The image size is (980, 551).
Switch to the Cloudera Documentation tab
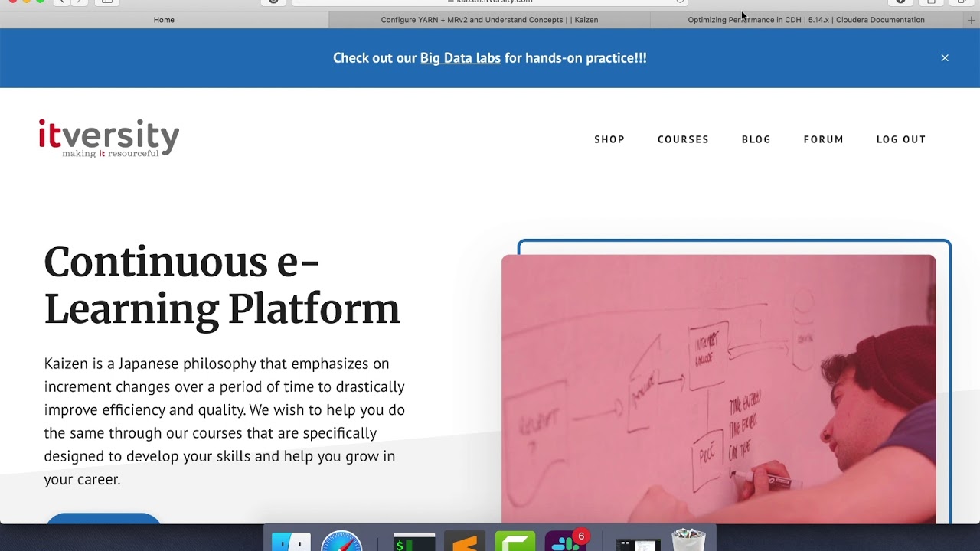pyautogui.click(x=806, y=20)
